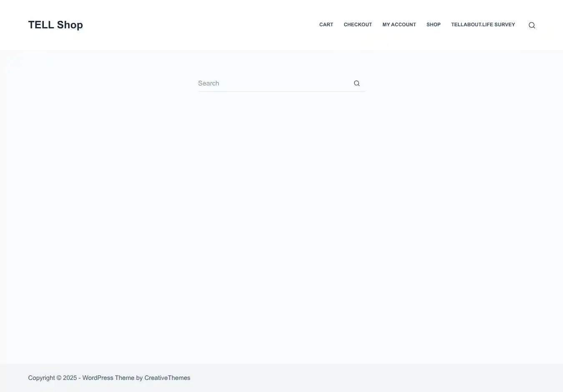This screenshot has width=563, height=392.
Task: Click SHOP in the header menu
Action: pyautogui.click(x=433, y=25)
